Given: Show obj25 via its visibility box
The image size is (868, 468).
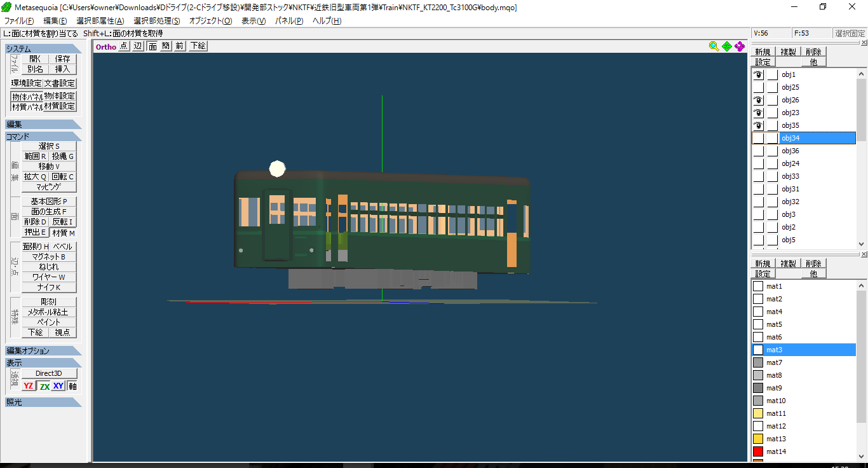Looking at the screenshot, I should [758, 87].
